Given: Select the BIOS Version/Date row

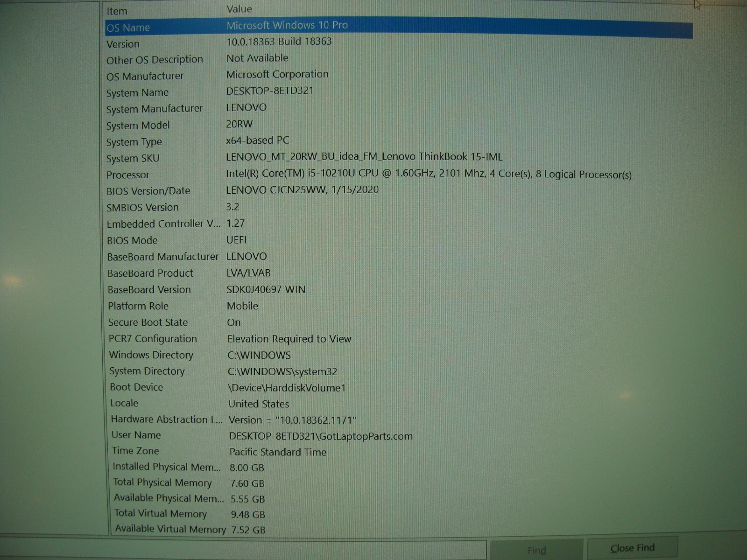Looking at the screenshot, I should 399,191.
